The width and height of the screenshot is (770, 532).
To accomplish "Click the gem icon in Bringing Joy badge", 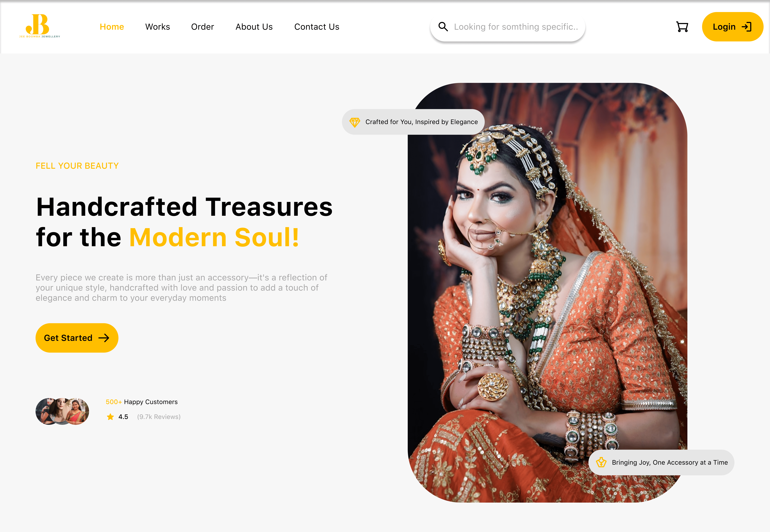I will click(601, 462).
